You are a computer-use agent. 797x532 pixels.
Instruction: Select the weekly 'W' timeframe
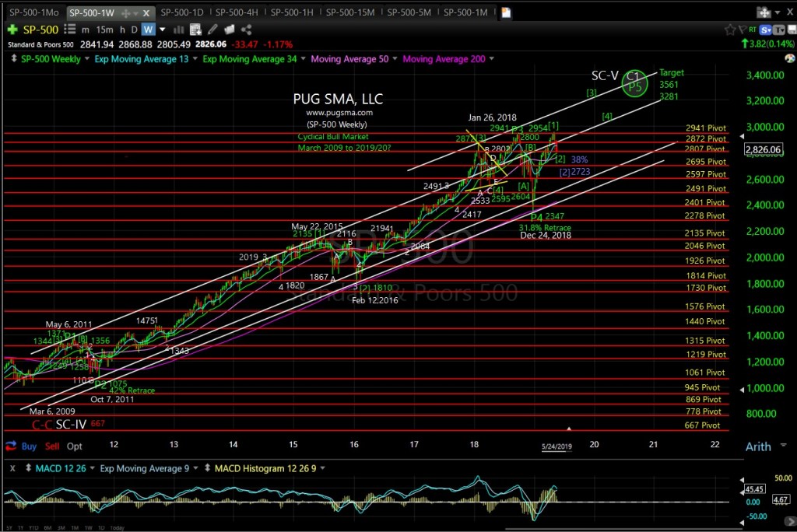[148, 30]
